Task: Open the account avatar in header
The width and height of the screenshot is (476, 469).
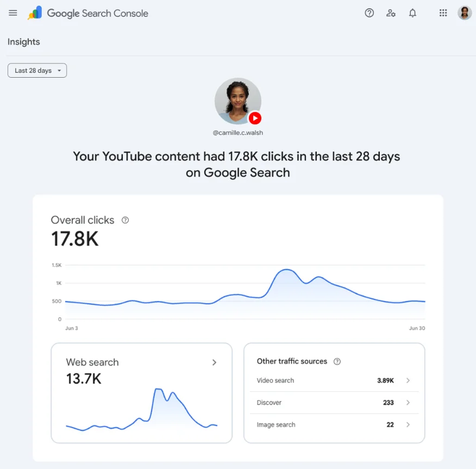Action: point(465,12)
